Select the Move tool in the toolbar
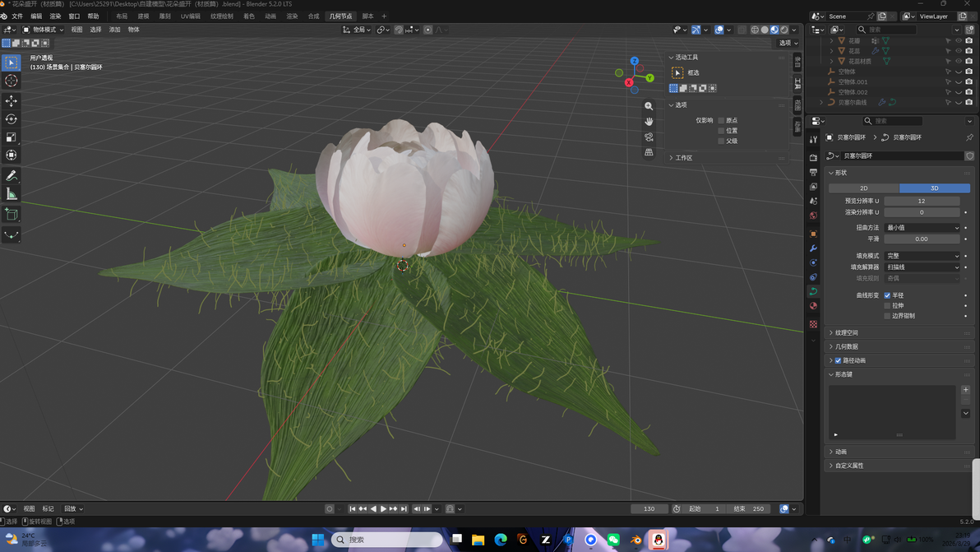Viewport: 980px width, 552px height. [x=12, y=100]
